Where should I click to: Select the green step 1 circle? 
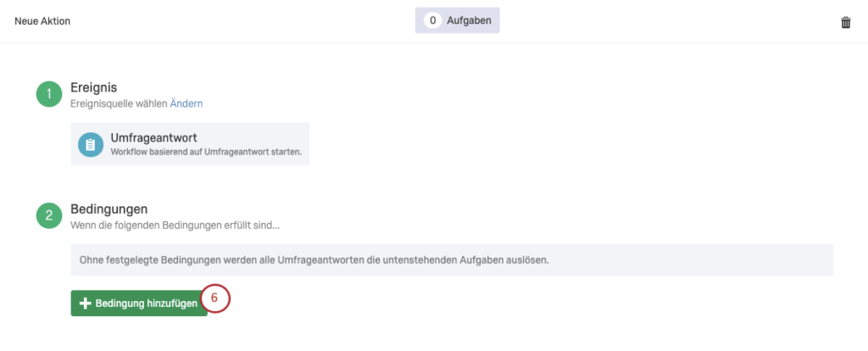(x=49, y=94)
